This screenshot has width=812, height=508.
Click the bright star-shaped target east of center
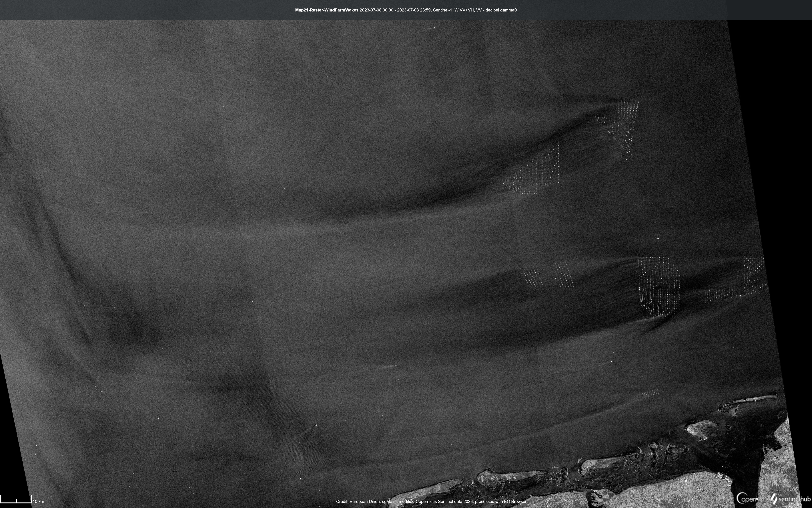point(658,238)
